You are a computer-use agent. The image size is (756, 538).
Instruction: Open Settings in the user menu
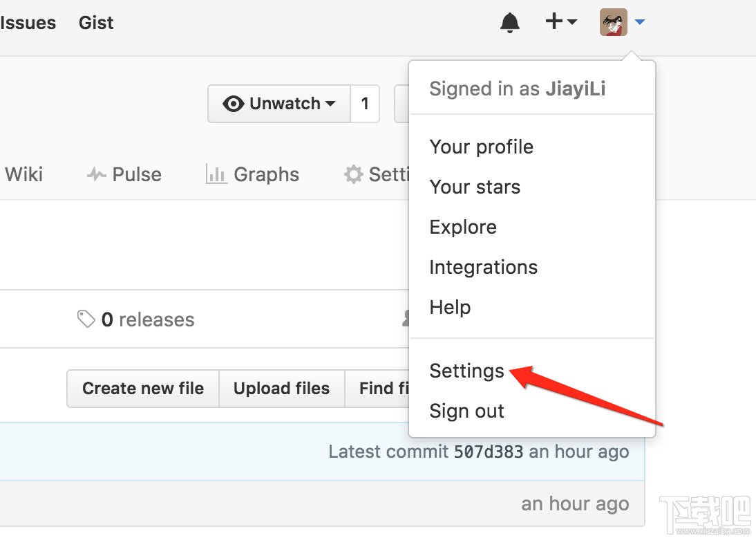pyautogui.click(x=466, y=371)
